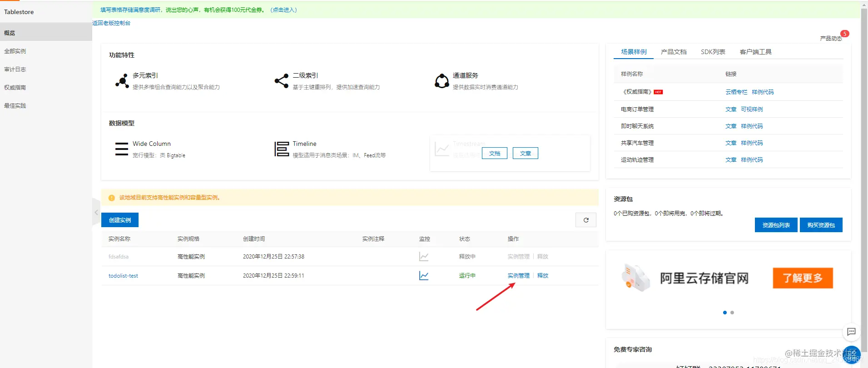This screenshot has height=368, width=868.
Task: Open 可视样例 link for 电商订单管理
Action: [x=752, y=109]
